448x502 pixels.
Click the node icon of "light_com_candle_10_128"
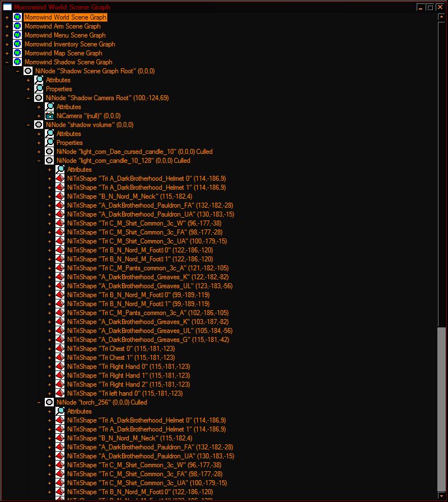[49, 161]
